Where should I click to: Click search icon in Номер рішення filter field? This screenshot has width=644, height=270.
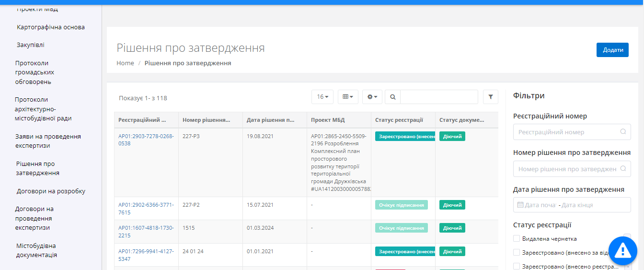623,169
